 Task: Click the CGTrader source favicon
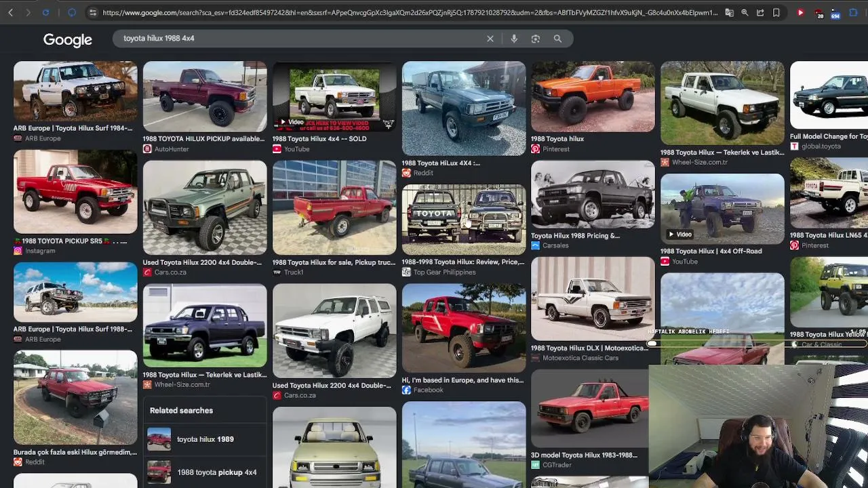[x=535, y=465]
